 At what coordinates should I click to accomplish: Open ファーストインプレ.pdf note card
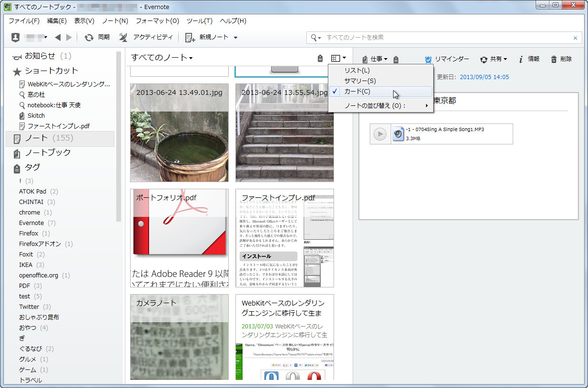click(x=284, y=238)
